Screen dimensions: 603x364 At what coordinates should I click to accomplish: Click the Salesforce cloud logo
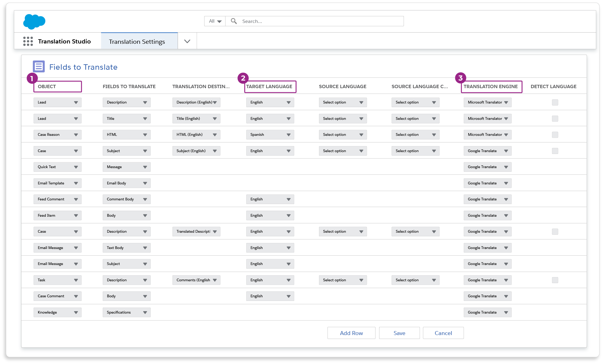[x=35, y=21]
